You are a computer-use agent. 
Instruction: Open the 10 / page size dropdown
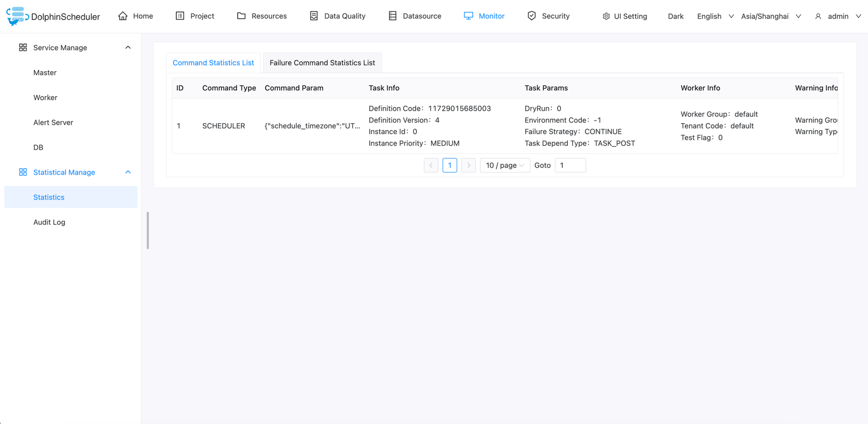(x=504, y=165)
